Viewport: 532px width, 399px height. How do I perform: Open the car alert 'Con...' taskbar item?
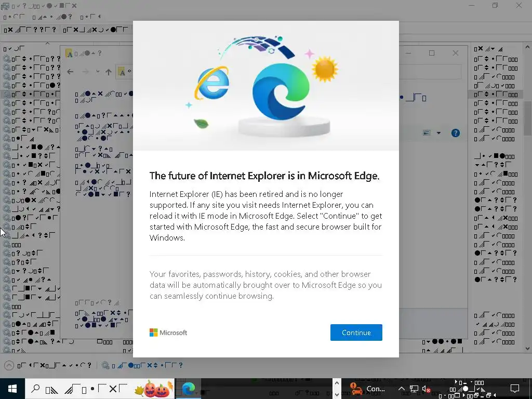[x=368, y=389]
